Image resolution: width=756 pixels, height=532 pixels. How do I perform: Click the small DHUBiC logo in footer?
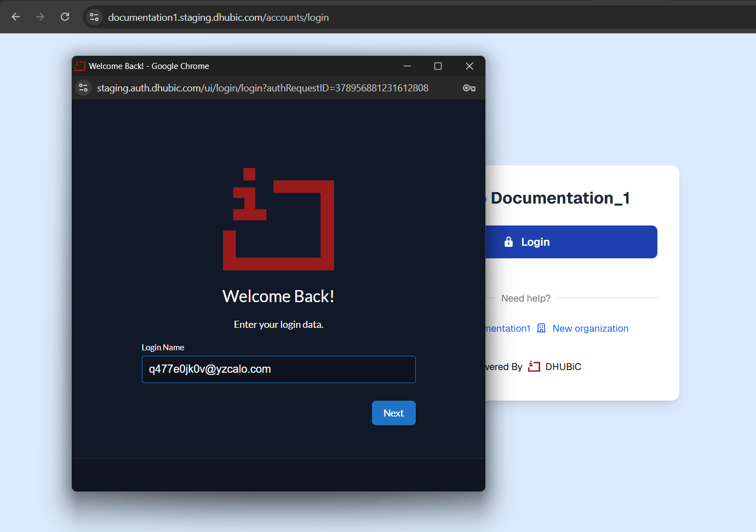tap(534, 367)
